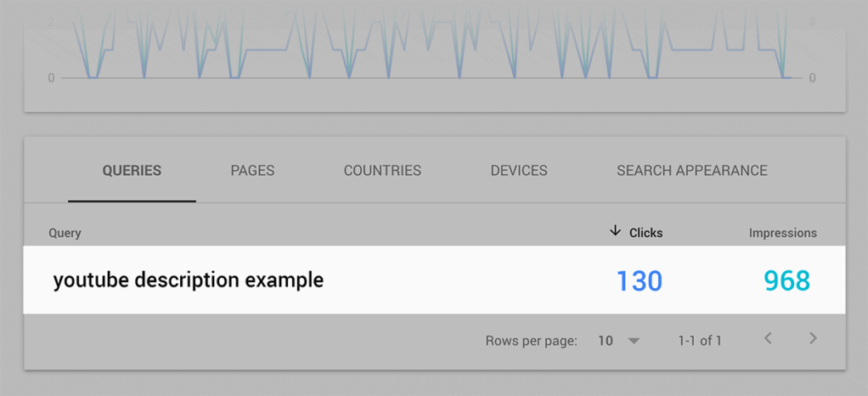
Task: Click the 130 clicks value
Action: click(639, 280)
